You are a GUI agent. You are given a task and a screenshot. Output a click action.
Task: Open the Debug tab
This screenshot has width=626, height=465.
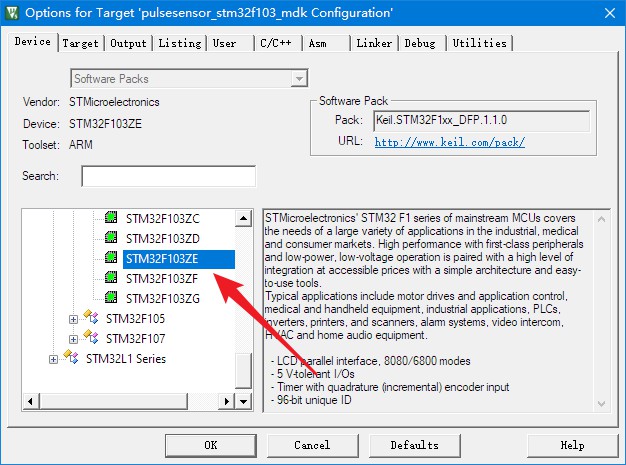coord(420,43)
